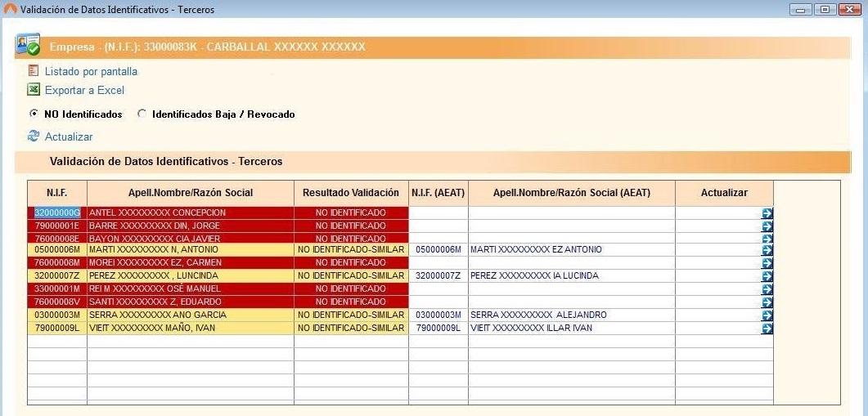The image size is (868, 416).
Task: Click update arrow for MARTI ANTONIO row
Action: [767, 251]
